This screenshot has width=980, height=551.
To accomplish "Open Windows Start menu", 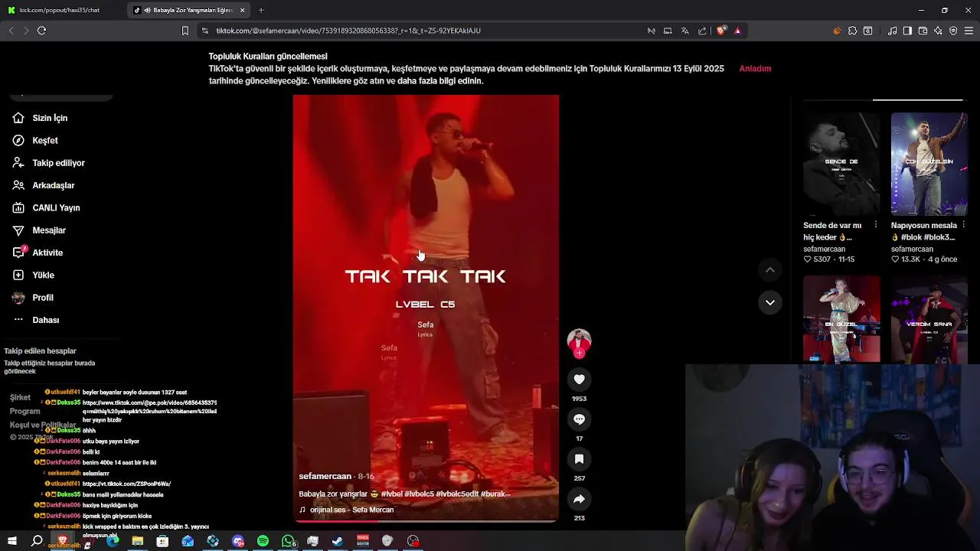I will 12,541.
